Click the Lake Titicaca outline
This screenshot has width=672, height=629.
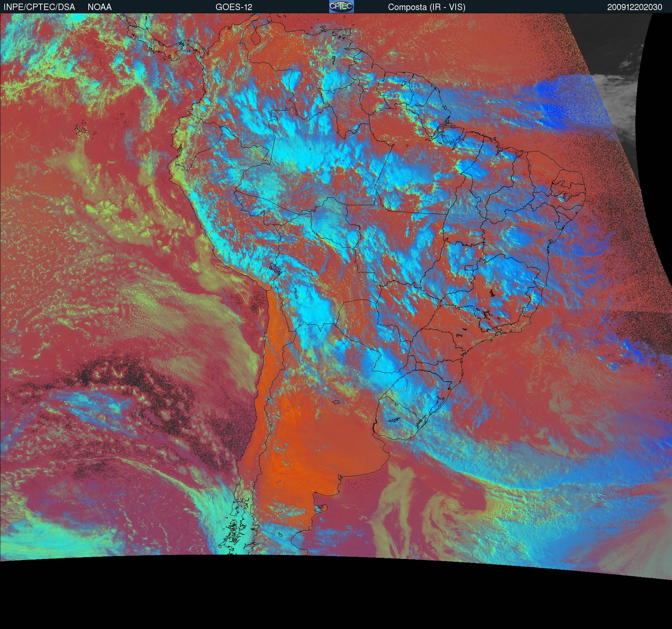[x=275, y=268]
